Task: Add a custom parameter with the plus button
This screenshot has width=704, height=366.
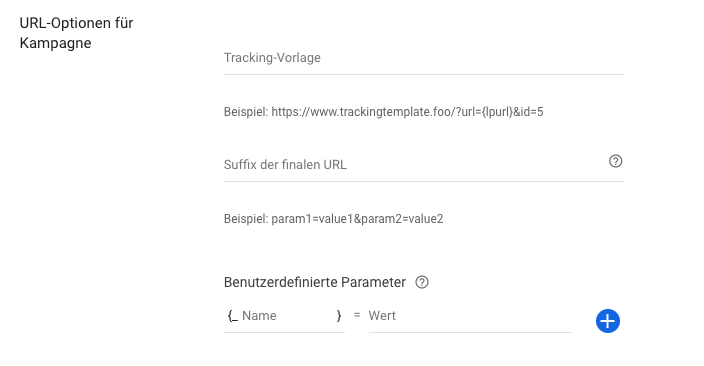Action: [607, 321]
